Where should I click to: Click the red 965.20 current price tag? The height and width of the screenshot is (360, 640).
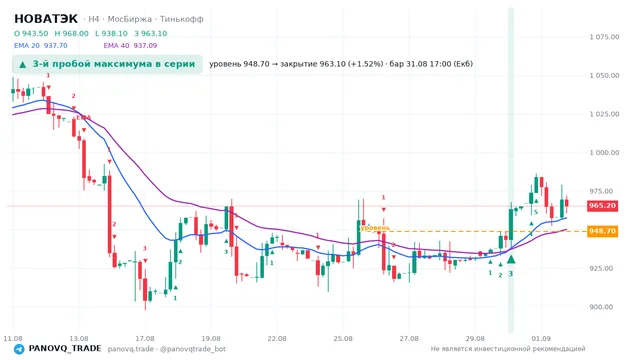602,206
